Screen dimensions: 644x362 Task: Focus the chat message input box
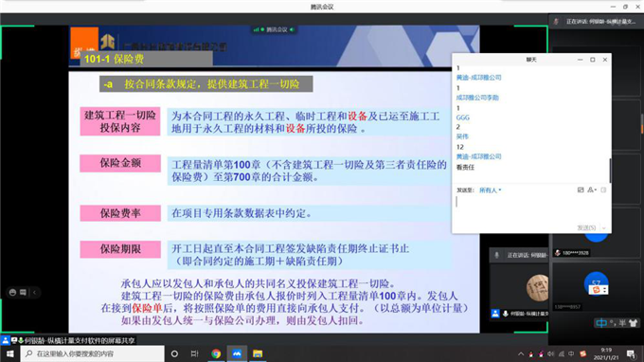pyautogui.click(x=530, y=208)
